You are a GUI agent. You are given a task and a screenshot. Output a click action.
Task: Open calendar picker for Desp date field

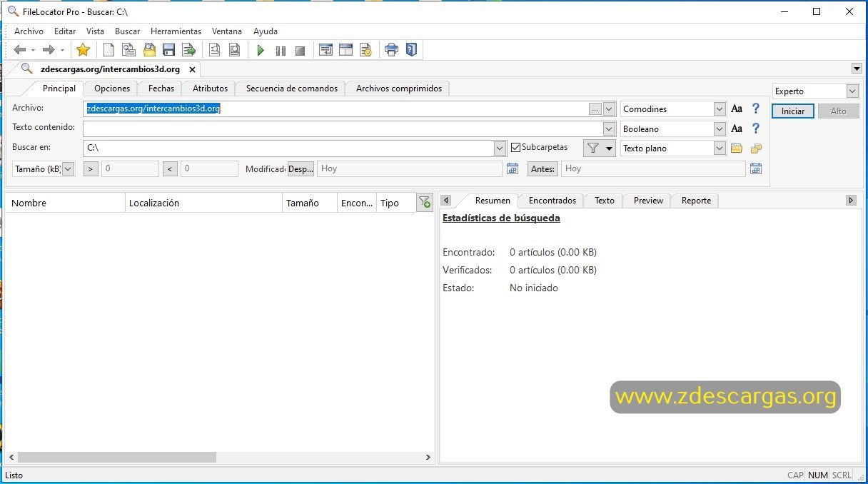pyautogui.click(x=512, y=168)
